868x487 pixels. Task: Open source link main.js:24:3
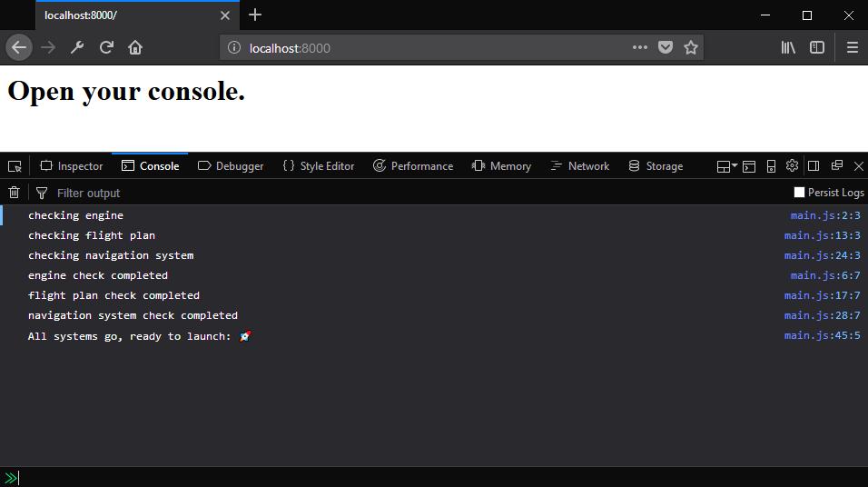[x=822, y=255]
